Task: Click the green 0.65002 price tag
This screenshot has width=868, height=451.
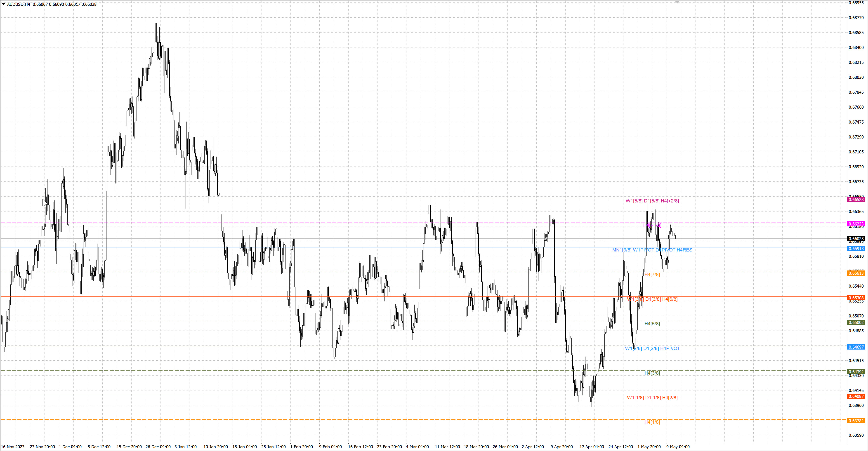Action: pyautogui.click(x=856, y=322)
